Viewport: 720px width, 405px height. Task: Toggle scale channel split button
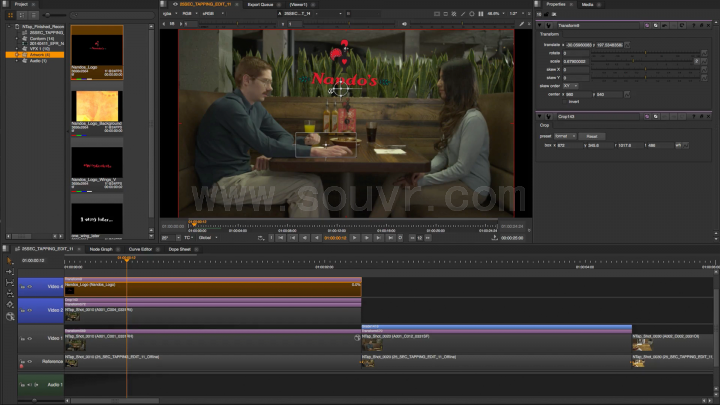coord(696,62)
